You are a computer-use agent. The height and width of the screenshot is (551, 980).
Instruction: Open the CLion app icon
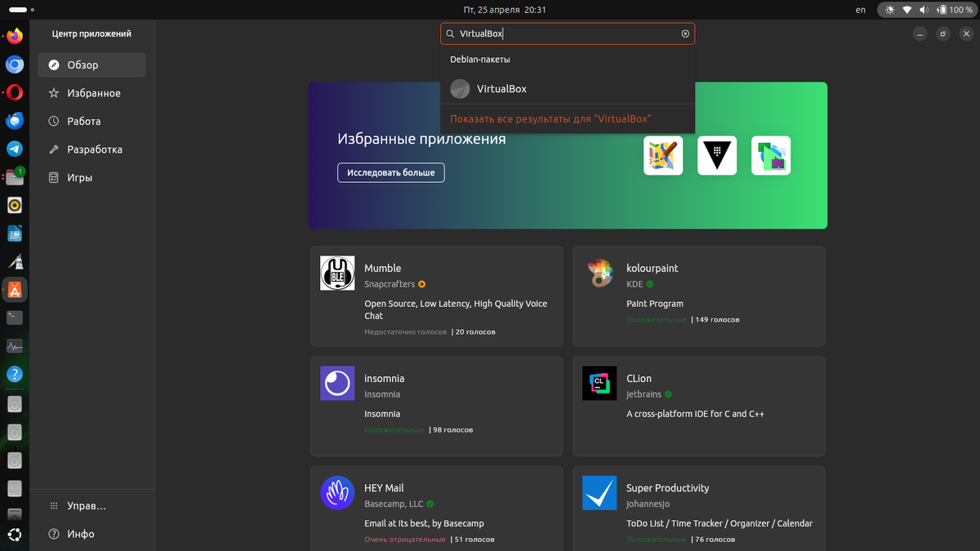599,383
